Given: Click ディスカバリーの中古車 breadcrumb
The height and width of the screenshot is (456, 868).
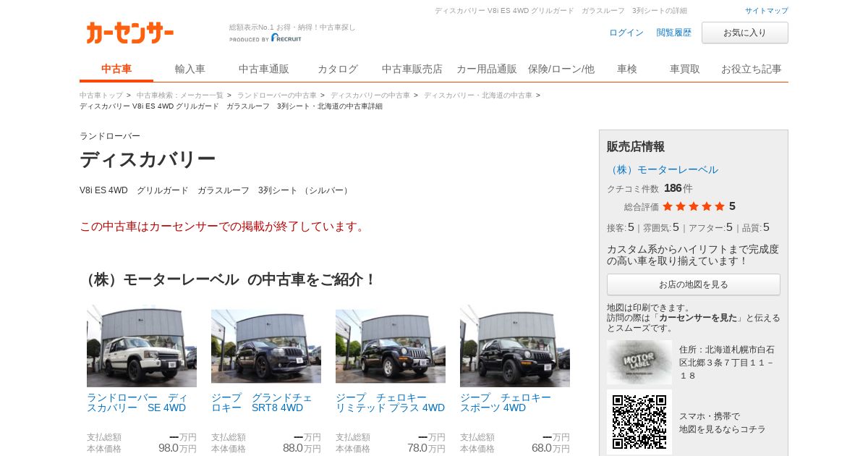Looking at the screenshot, I should point(370,96).
